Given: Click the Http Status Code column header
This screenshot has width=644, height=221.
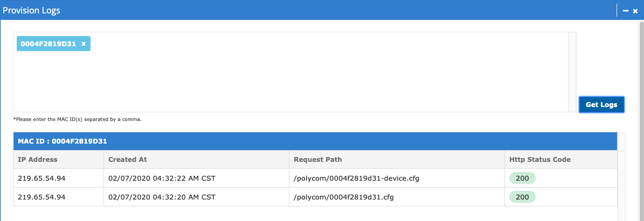Looking at the screenshot, I should coord(540,159).
